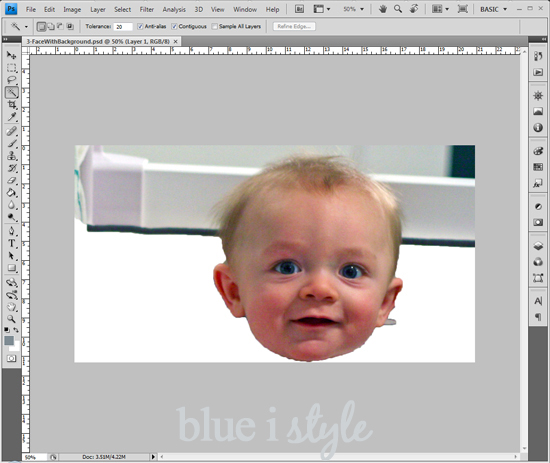Enable Sample All Layers checkbox
Screen dimensions: 550x463
[x=214, y=26]
